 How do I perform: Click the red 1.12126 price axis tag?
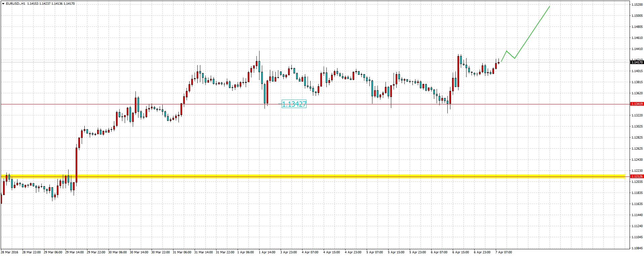coord(637,176)
